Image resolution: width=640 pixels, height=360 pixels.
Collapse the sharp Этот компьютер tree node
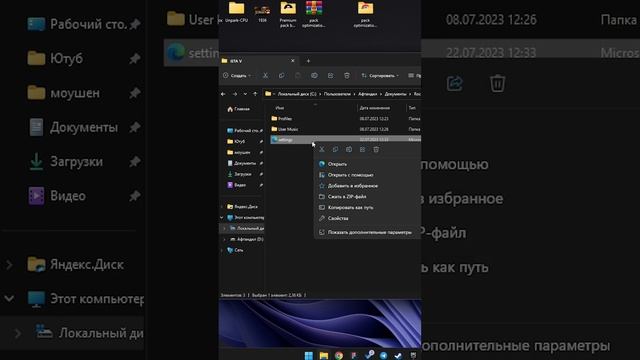(222, 218)
